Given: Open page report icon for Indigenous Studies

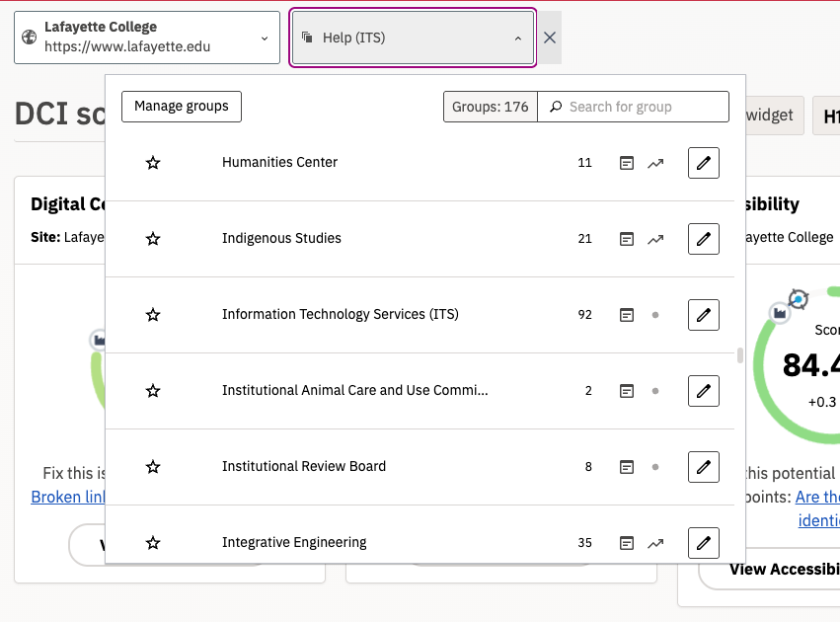Looking at the screenshot, I should pos(626,239).
